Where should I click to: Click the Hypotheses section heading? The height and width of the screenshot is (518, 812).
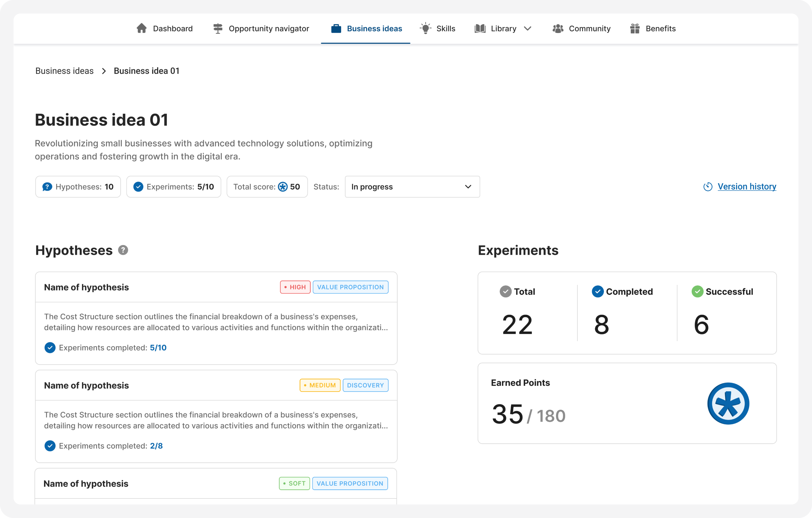click(74, 250)
